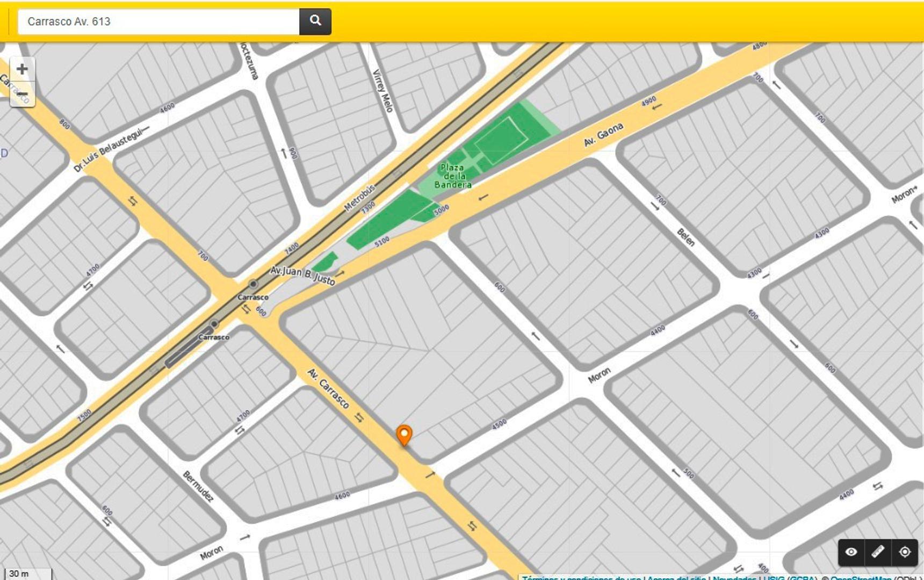This screenshot has height=580, width=924.
Task: Open the OpenStreetMap attribution link
Action: (x=861, y=578)
